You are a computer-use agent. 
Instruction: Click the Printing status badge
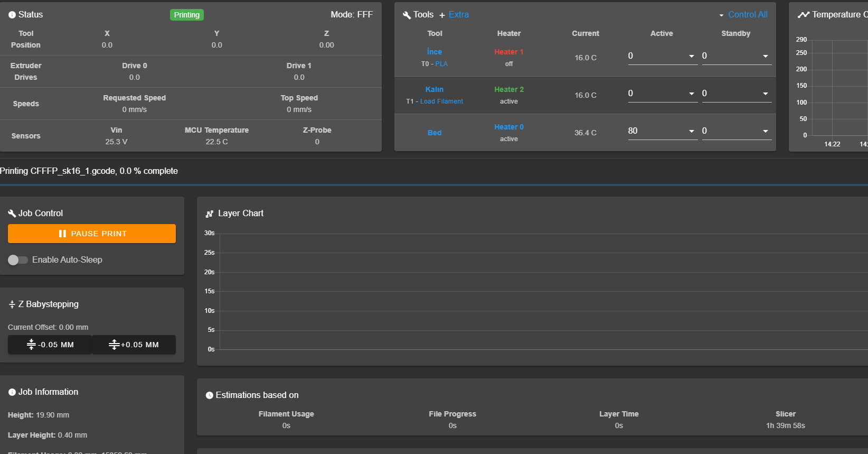click(x=187, y=15)
